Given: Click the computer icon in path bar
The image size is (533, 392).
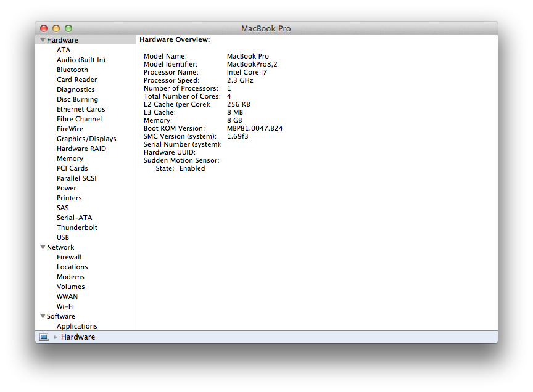Looking at the screenshot, I should pyautogui.click(x=44, y=337).
